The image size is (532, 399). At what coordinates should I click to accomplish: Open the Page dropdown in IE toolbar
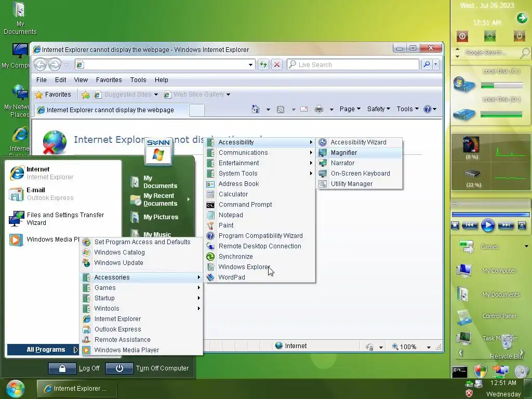(x=350, y=109)
